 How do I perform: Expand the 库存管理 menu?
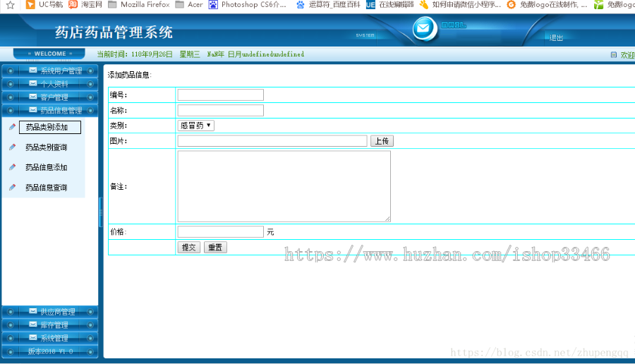pyautogui.click(x=50, y=324)
